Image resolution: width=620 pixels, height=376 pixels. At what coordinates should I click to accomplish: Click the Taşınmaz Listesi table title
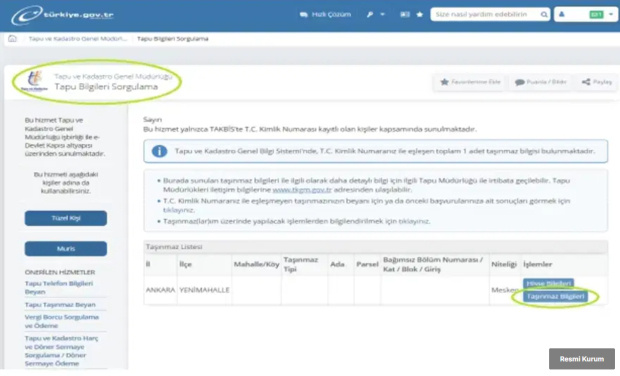[174, 247]
